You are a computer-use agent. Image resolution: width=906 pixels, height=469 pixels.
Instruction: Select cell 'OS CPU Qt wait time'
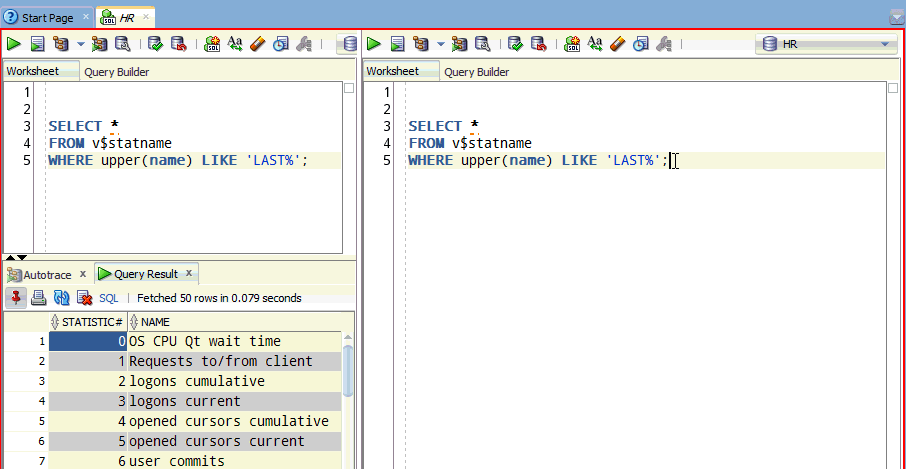[x=235, y=341]
